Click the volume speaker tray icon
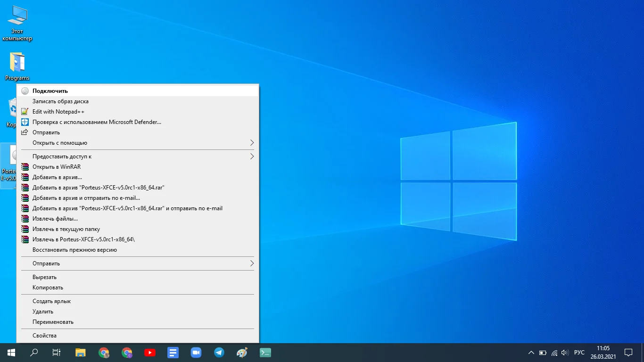644x362 pixels. coord(565,353)
